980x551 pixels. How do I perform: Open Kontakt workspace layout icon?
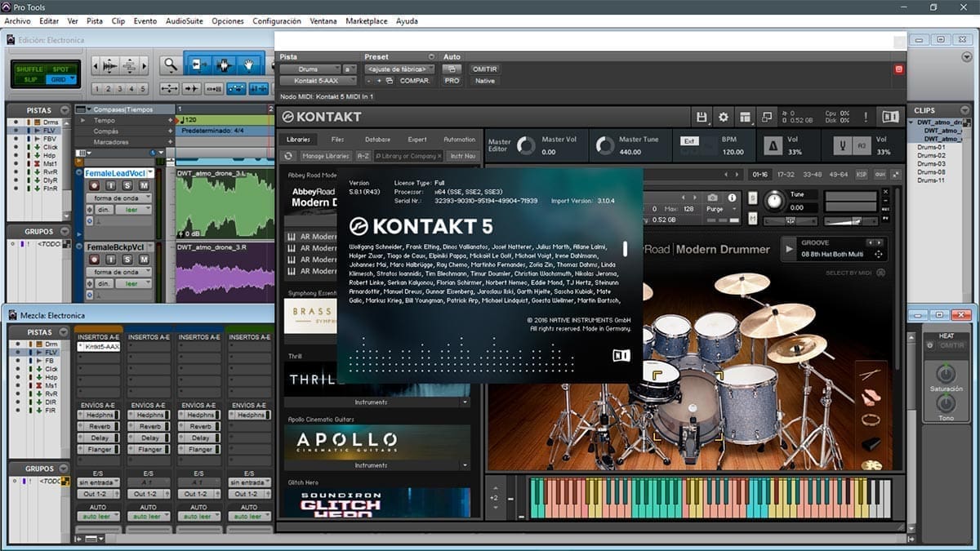coord(745,117)
